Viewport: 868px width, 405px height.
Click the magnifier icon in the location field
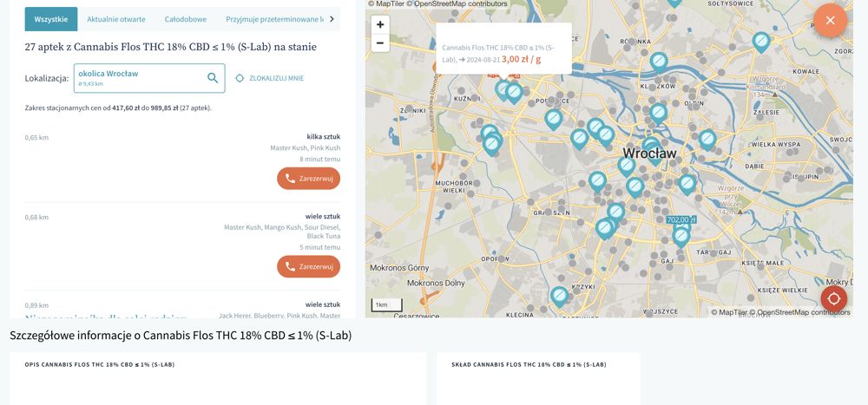pyautogui.click(x=213, y=78)
